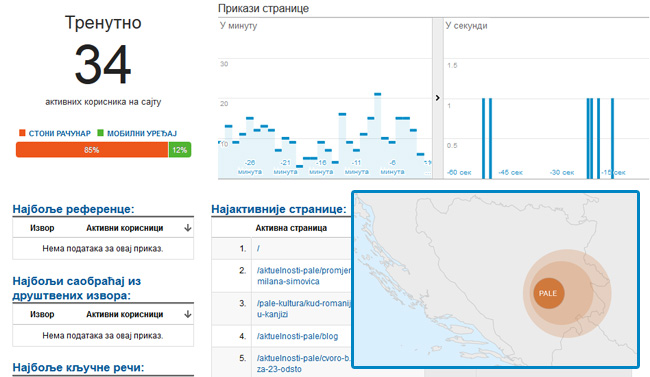Image resolution: width=650 pixels, height=377 pixels.
Task: Click the 34 active users count
Action: point(103,65)
